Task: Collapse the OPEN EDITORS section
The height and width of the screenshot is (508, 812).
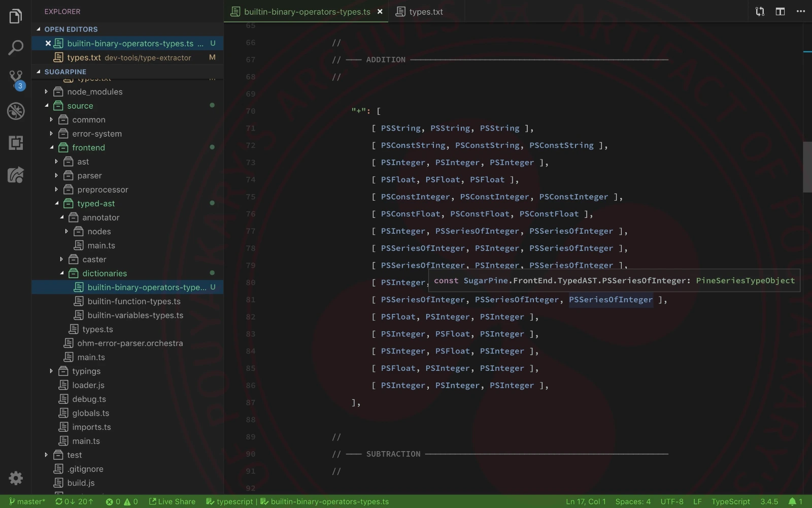Action: (71, 29)
